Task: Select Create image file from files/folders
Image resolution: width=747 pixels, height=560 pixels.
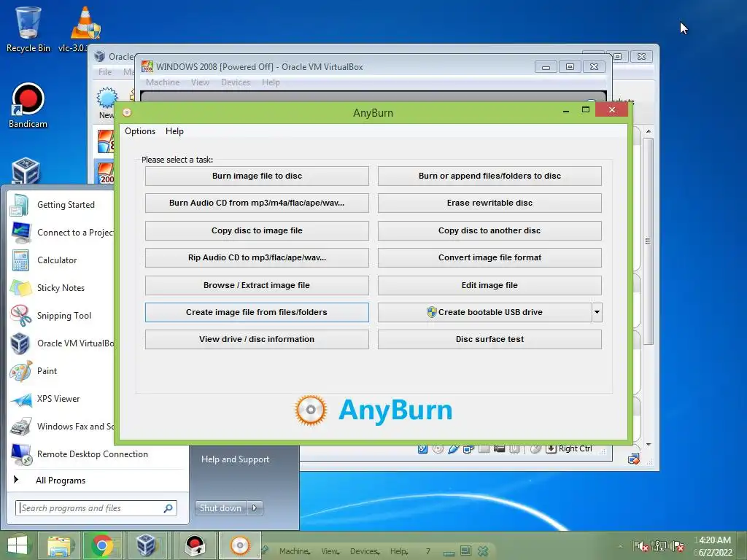Action: 257,312
